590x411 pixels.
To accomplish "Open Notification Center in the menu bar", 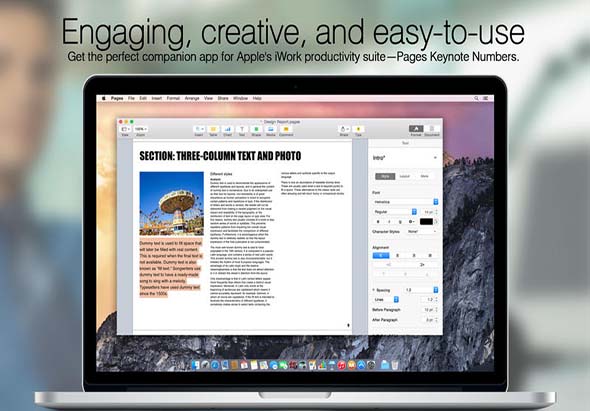I will point(486,98).
